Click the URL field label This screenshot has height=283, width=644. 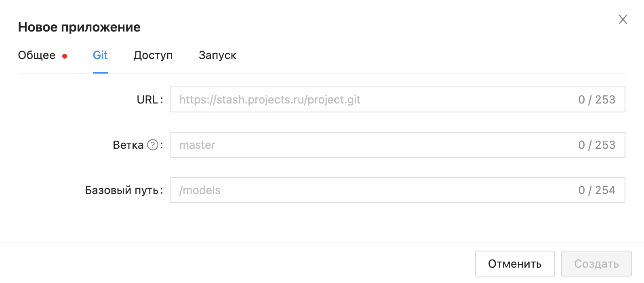[147, 100]
